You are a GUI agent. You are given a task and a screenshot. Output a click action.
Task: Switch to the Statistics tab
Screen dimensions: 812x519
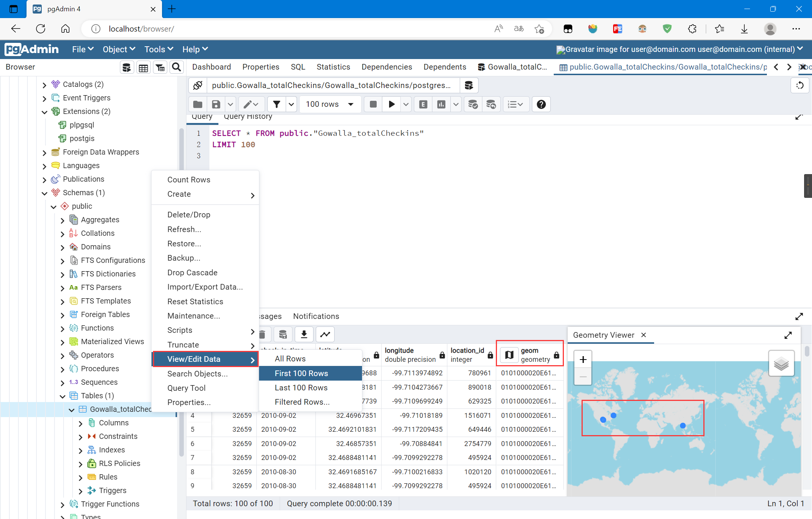click(333, 67)
